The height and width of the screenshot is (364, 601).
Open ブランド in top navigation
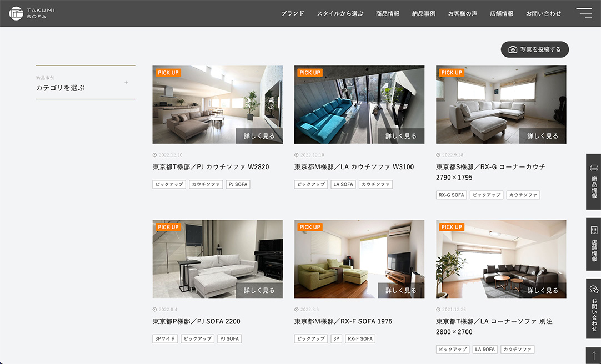tap(293, 13)
